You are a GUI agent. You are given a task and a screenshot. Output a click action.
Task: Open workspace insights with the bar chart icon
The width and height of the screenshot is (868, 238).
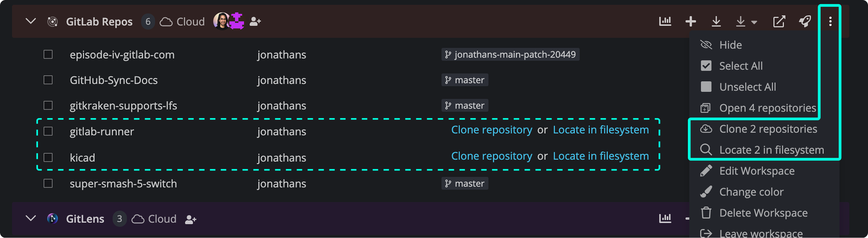pyautogui.click(x=665, y=21)
